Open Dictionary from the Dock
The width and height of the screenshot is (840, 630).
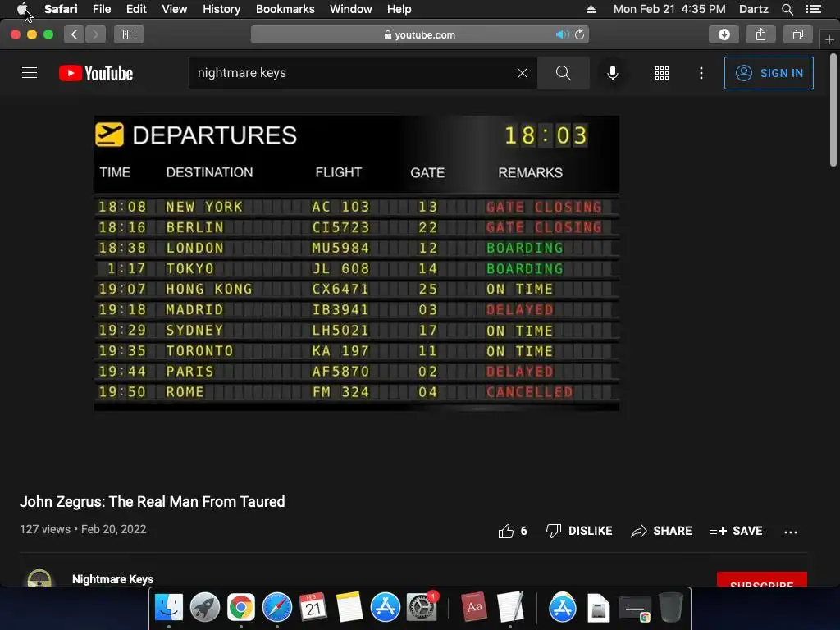[x=474, y=607]
